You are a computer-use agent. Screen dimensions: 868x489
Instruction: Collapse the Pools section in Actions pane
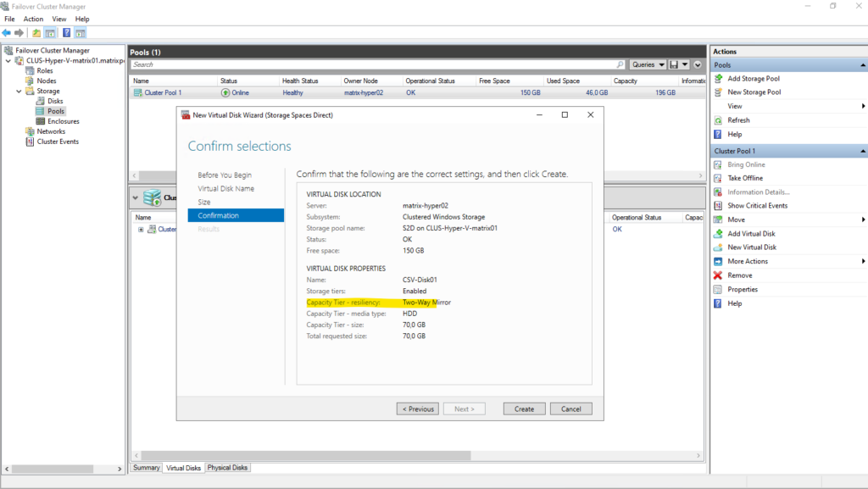[x=860, y=65]
